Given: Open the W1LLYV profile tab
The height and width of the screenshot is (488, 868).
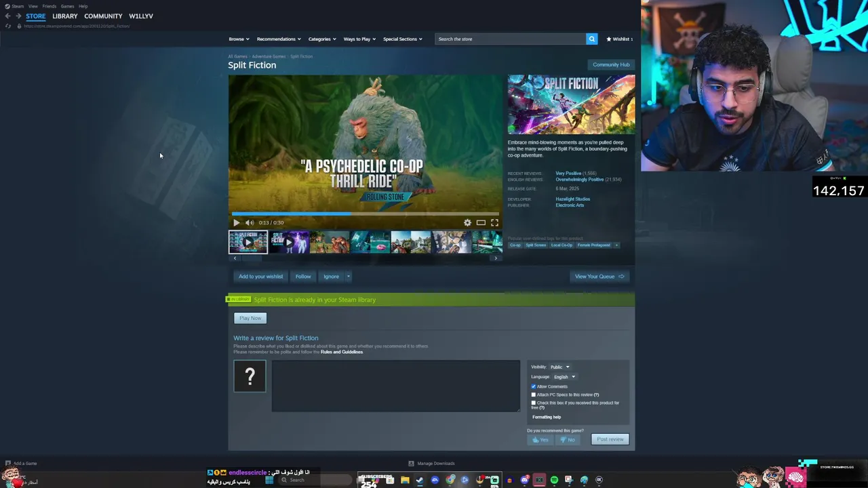Looking at the screenshot, I should [141, 16].
